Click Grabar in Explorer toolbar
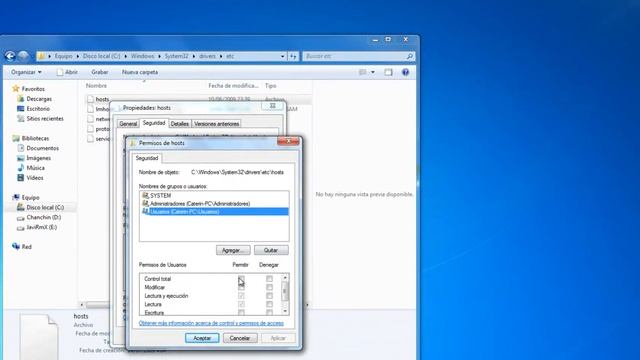The image size is (640, 360). click(100, 72)
